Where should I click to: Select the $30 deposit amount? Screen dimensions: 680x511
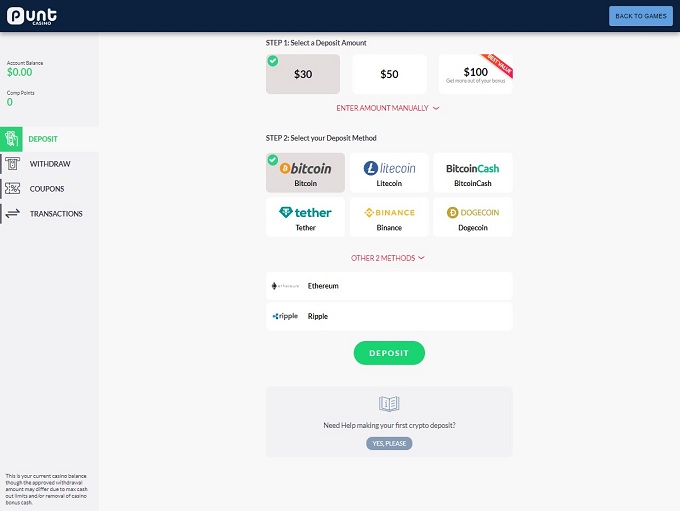303,74
